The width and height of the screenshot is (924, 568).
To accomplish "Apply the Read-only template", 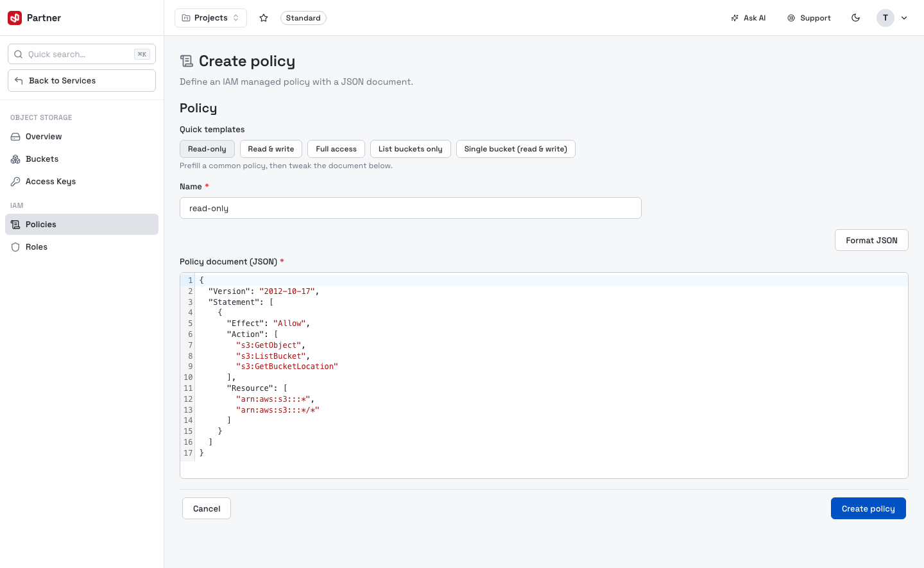I will (207, 149).
